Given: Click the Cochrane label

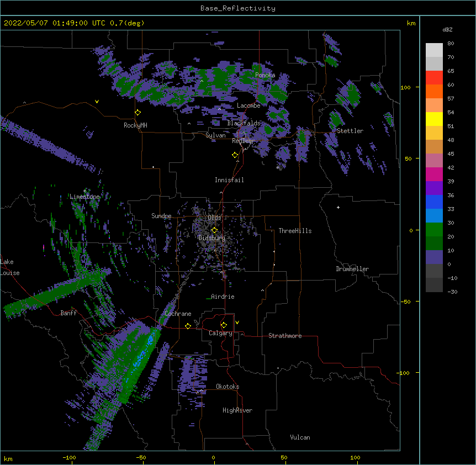Looking at the screenshot, I should (x=178, y=314).
